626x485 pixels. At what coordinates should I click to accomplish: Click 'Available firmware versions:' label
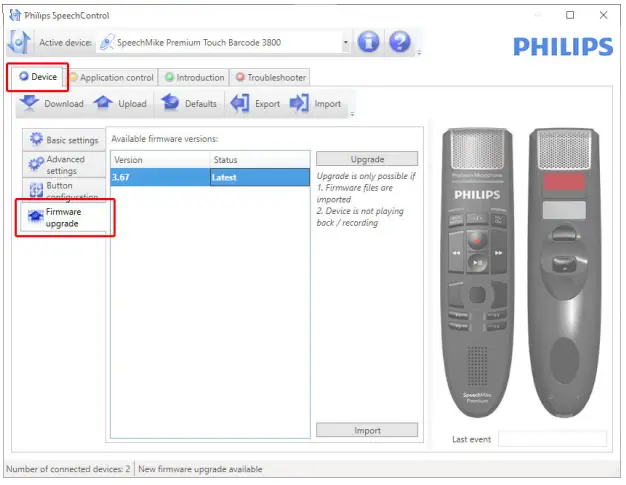coord(164,139)
